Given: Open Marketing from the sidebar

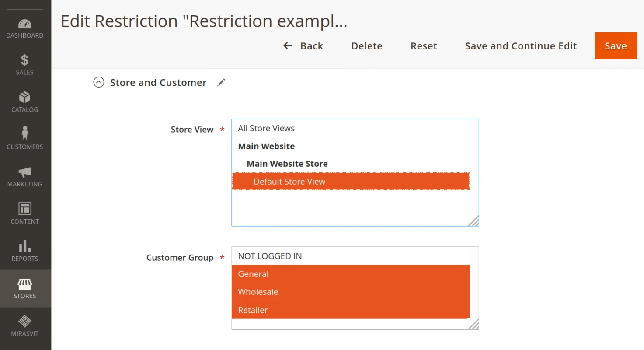Looking at the screenshot, I should [x=25, y=176].
